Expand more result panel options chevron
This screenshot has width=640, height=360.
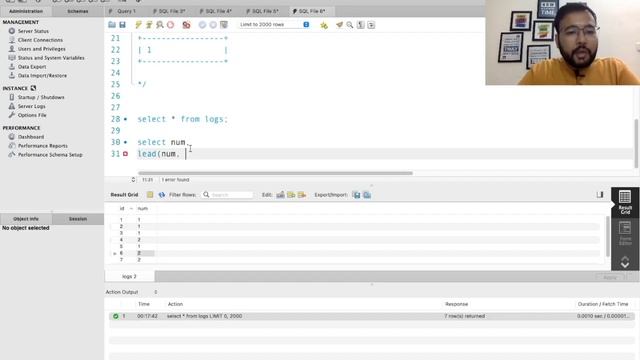pos(625,262)
